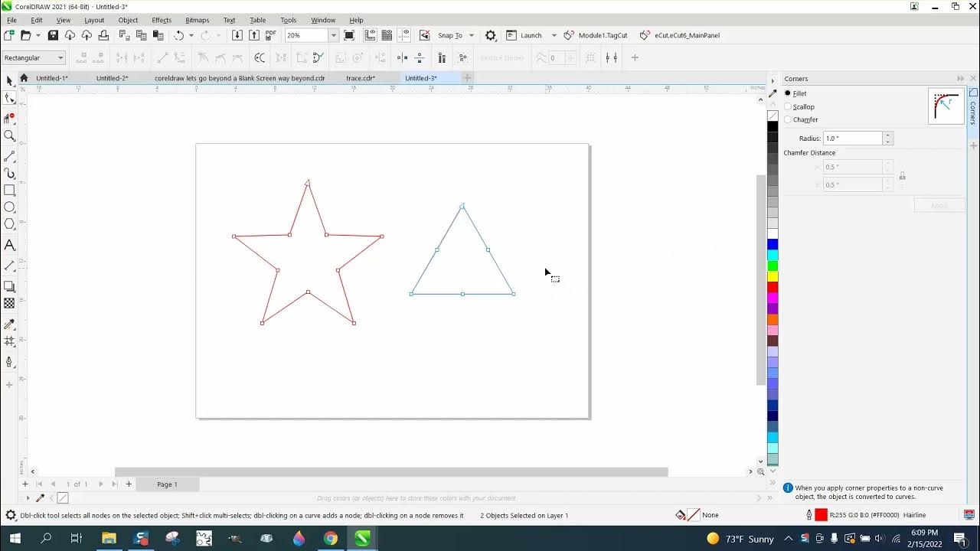Viewport: 980px width, 551px height.
Task: Pick the yellow swatch in the palette
Action: click(x=773, y=276)
